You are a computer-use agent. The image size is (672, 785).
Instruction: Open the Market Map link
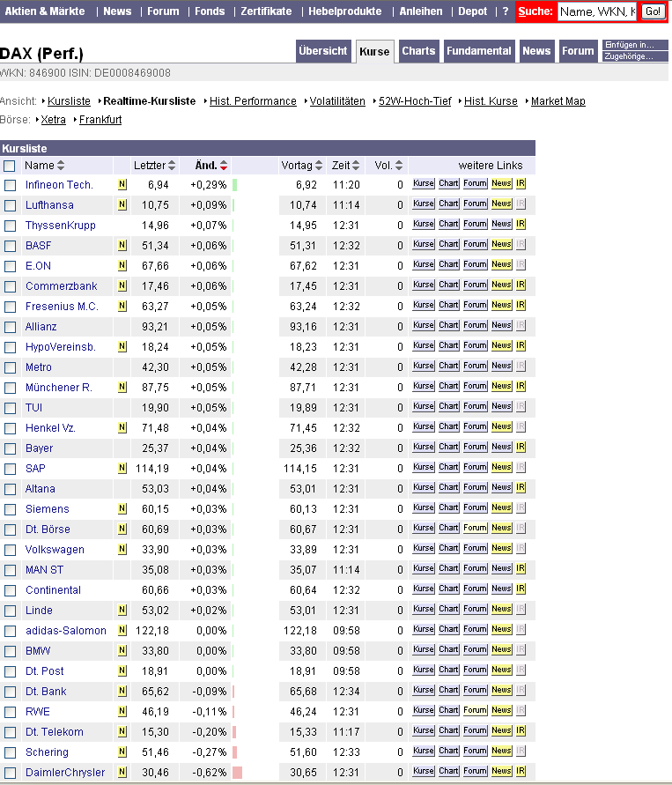558,101
